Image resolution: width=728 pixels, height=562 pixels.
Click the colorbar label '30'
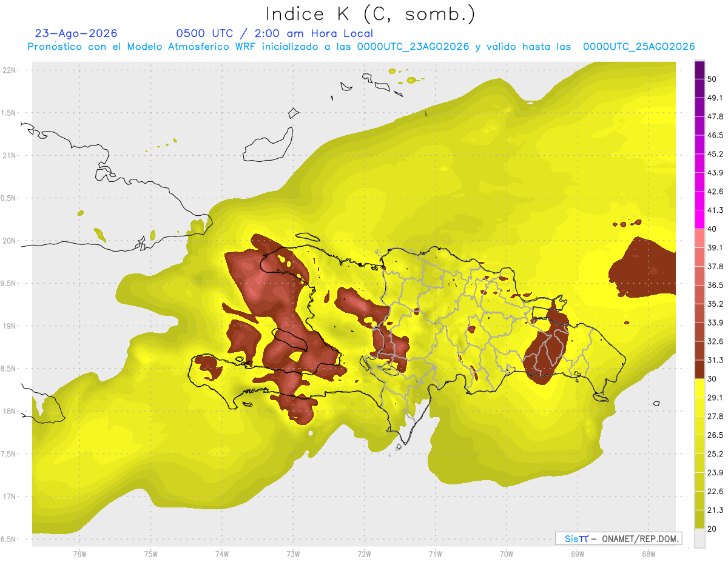tap(712, 379)
